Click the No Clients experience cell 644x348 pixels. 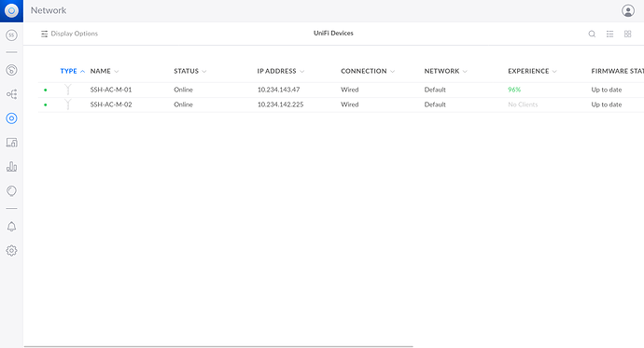pos(523,104)
